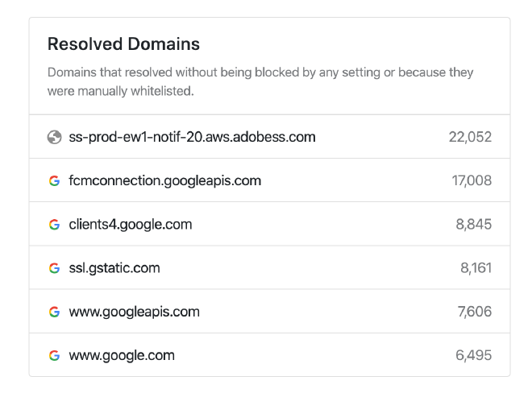This screenshot has width=532, height=393.
Task: Click Google icon beside clients4.google.com
Action: 54,225
